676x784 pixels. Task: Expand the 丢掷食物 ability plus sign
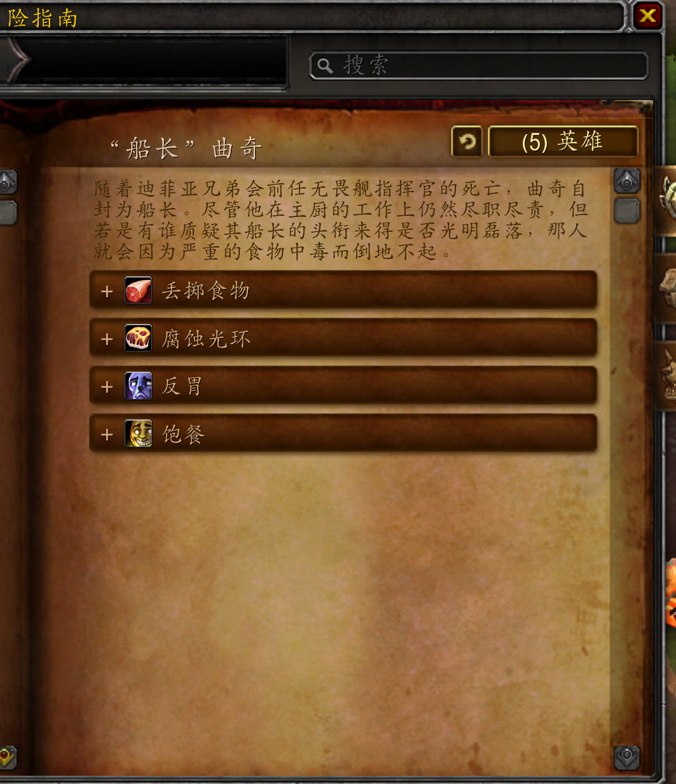(107, 291)
